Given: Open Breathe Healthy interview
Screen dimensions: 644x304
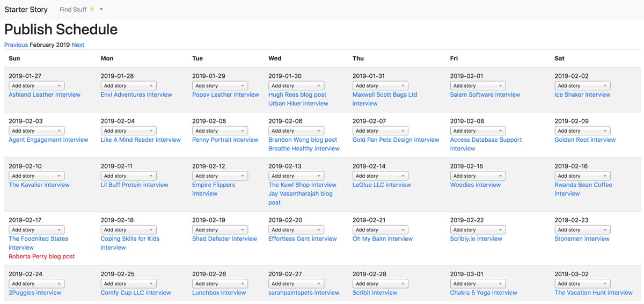Looking at the screenshot, I should pyautogui.click(x=304, y=149).
